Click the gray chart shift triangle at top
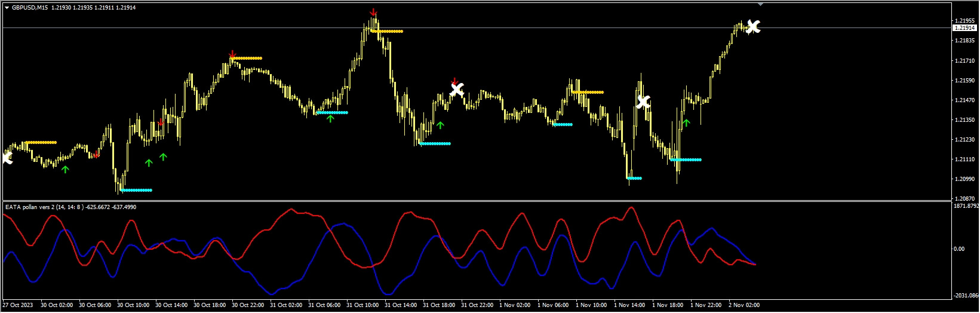Image resolution: width=980 pixels, height=313 pixels. click(760, 4)
